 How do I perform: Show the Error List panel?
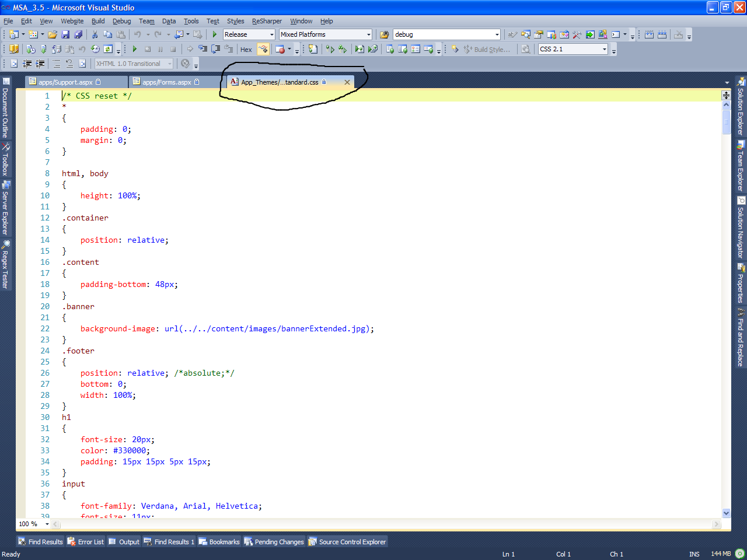[85, 541]
